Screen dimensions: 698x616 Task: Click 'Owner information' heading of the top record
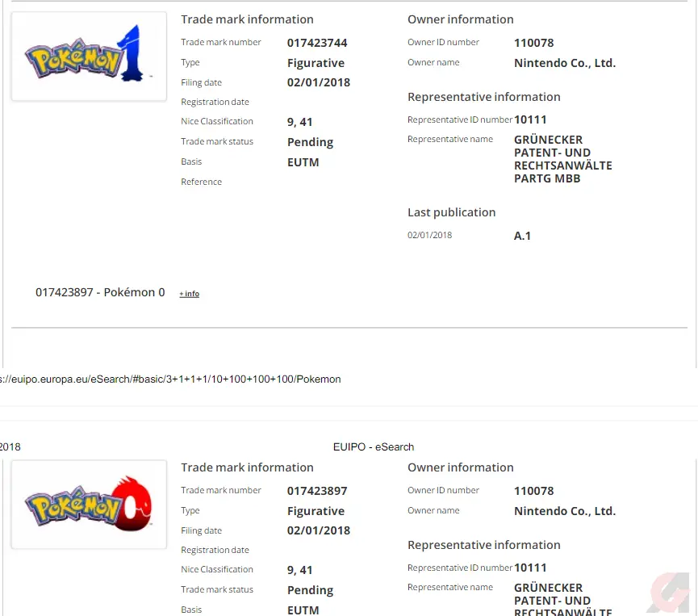(460, 19)
